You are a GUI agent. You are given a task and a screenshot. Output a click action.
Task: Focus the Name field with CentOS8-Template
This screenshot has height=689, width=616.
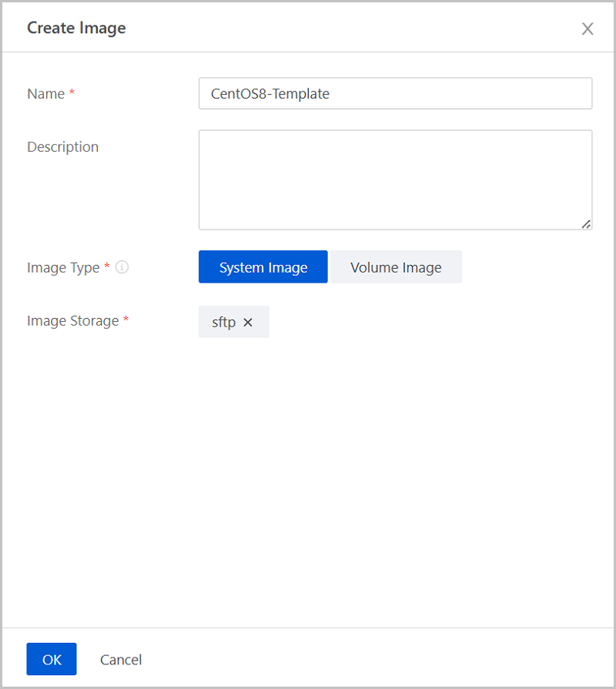[x=395, y=93]
